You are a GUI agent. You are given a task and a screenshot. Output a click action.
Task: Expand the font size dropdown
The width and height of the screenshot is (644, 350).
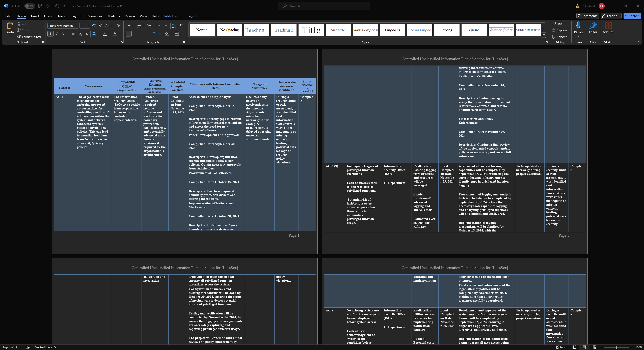pyautogui.click(x=88, y=26)
